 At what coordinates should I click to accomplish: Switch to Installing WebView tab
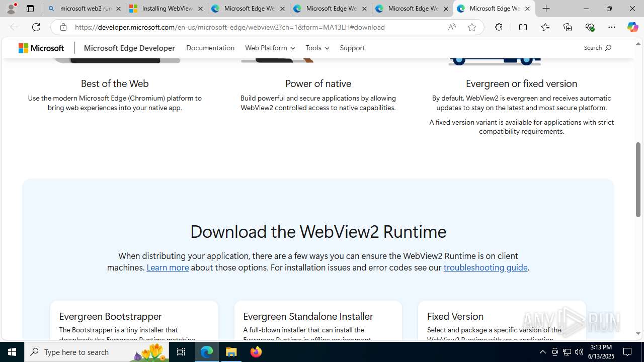coord(167,9)
